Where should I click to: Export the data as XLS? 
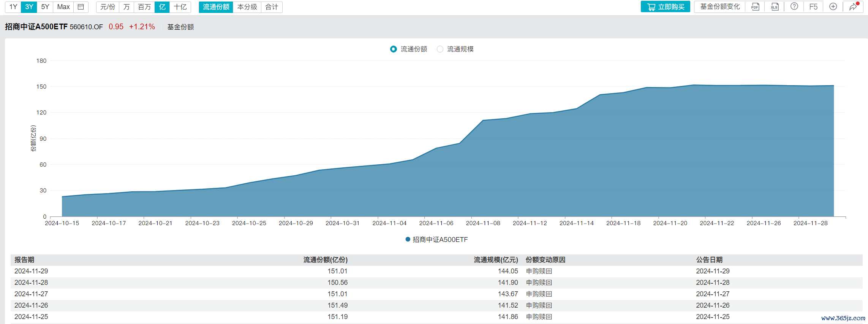click(x=775, y=7)
